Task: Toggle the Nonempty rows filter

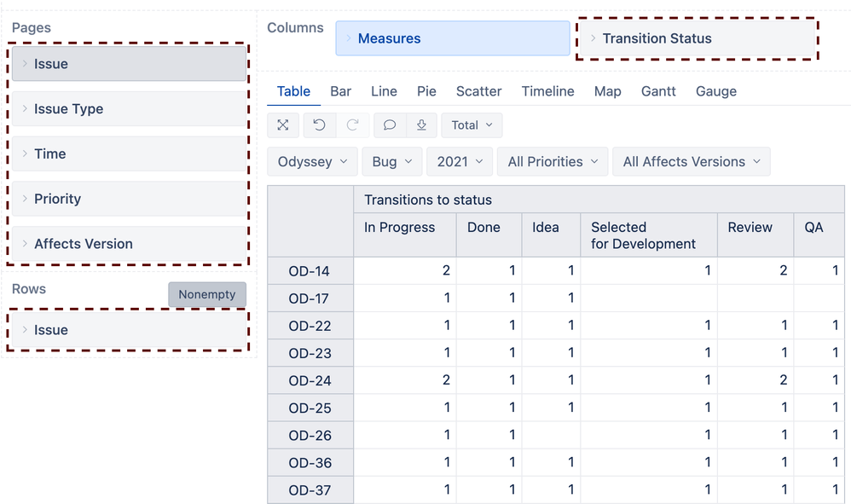Action: tap(207, 294)
